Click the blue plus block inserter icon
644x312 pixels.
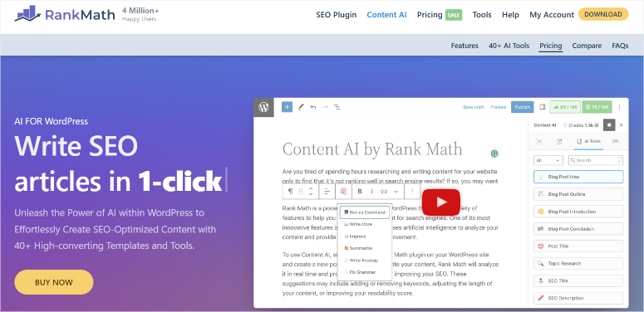(x=287, y=107)
